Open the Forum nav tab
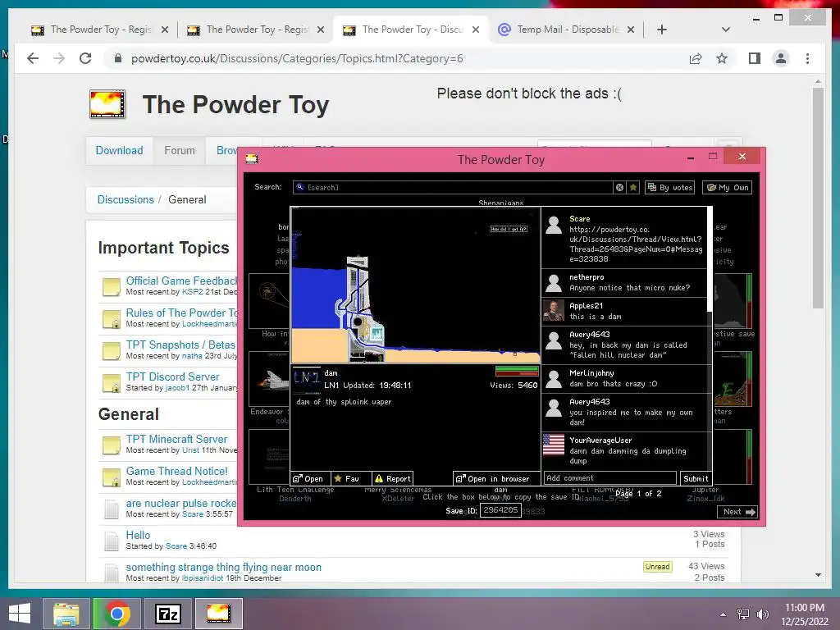Screen dimensions: 840x630 pos(180,151)
